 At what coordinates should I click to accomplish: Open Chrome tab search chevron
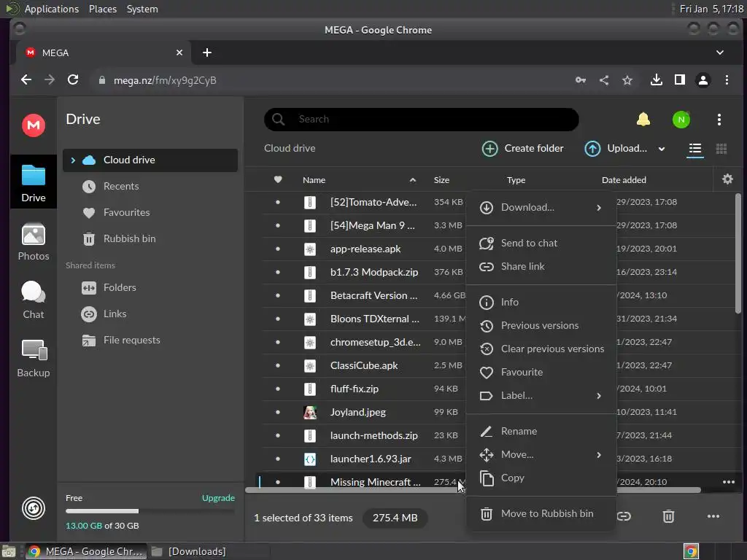(x=720, y=52)
